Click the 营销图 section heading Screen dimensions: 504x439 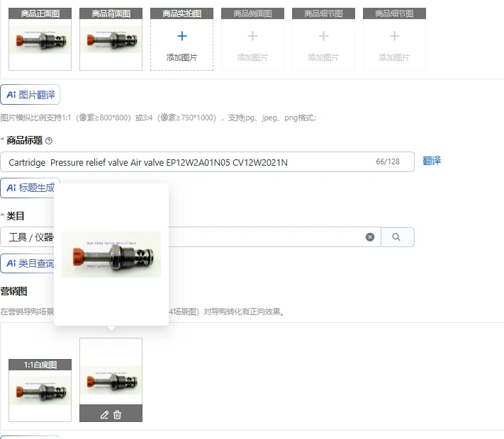[13, 291]
